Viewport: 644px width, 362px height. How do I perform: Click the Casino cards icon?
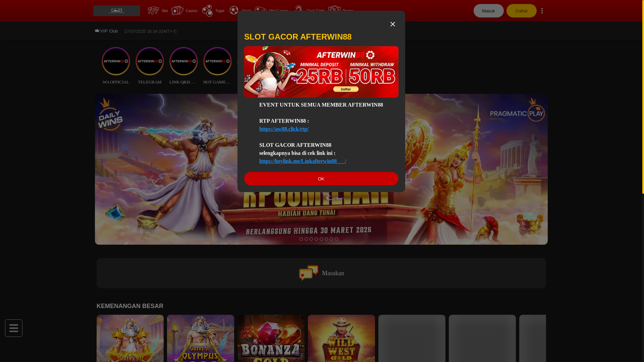(x=177, y=11)
